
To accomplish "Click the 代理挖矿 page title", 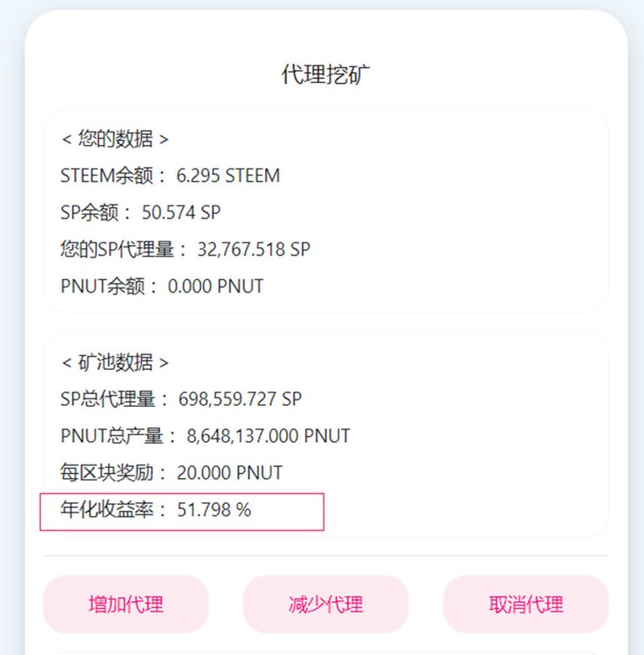I will pos(325,74).
